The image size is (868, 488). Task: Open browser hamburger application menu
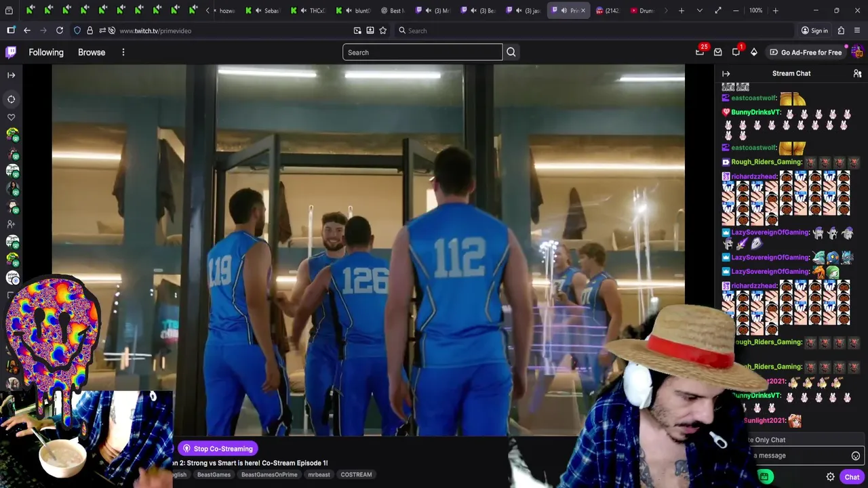coord(857,30)
